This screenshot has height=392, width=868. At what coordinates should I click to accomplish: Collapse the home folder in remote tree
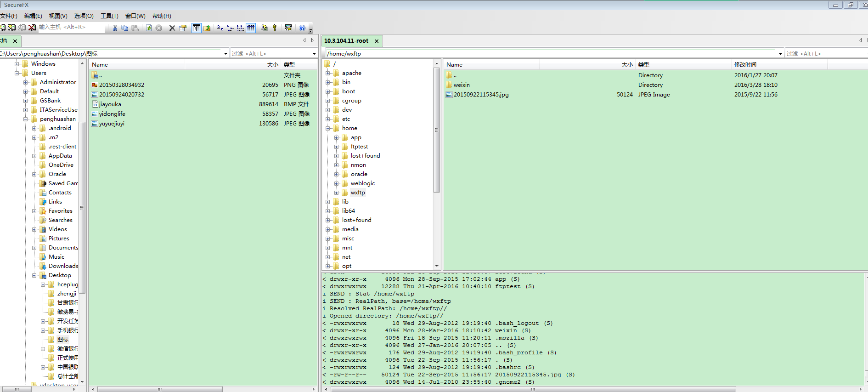[x=328, y=128]
